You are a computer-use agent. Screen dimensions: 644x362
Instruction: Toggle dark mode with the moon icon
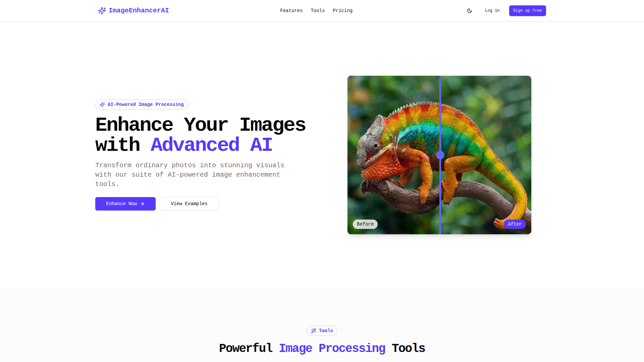coord(469,11)
